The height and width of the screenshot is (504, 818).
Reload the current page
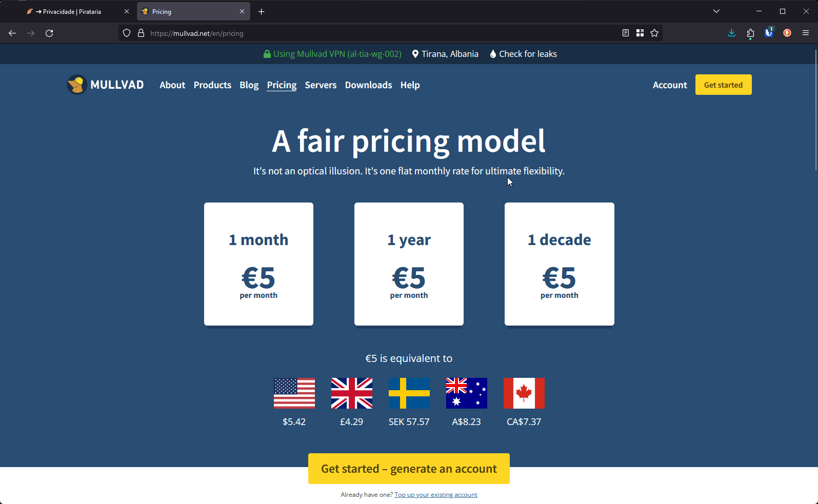pyautogui.click(x=49, y=33)
